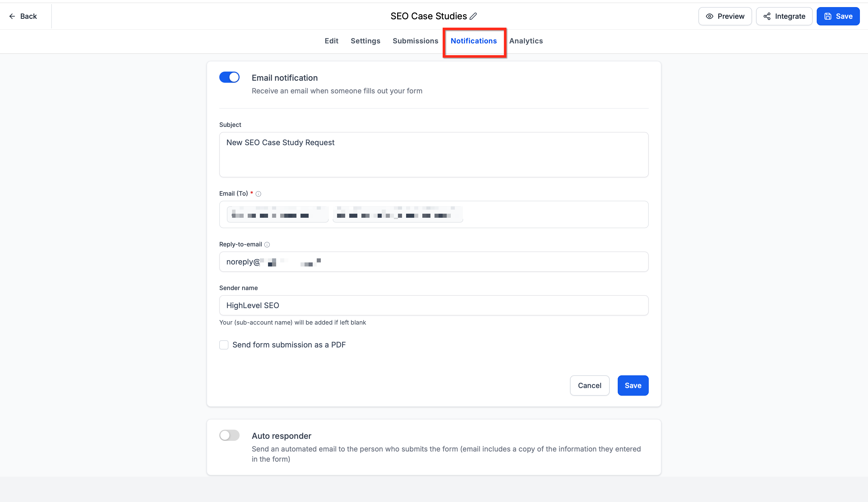The image size is (868, 502).
Task: Select the Edit tab
Action: (x=331, y=41)
